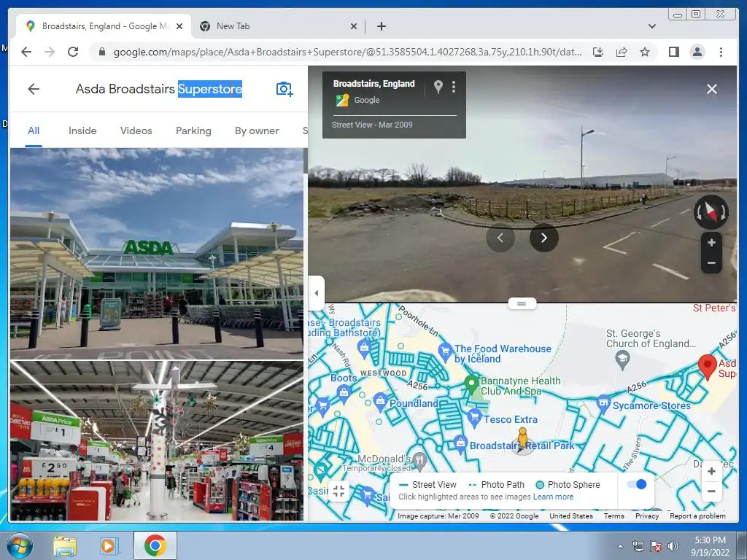This screenshot has width=747, height=560.
Task: Open Windows Media Player from taskbar
Action: tap(109, 545)
